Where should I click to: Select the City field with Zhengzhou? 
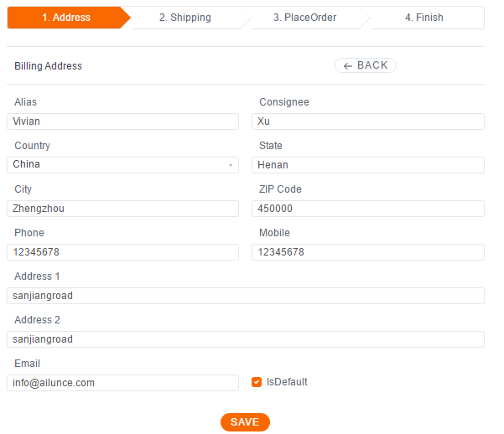coord(122,209)
